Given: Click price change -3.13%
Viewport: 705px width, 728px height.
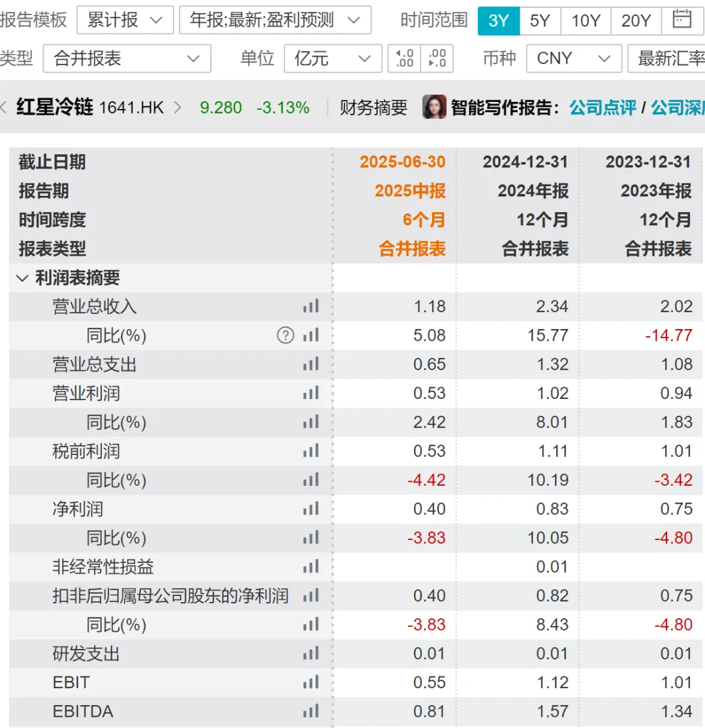Looking at the screenshot, I should [x=283, y=108].
